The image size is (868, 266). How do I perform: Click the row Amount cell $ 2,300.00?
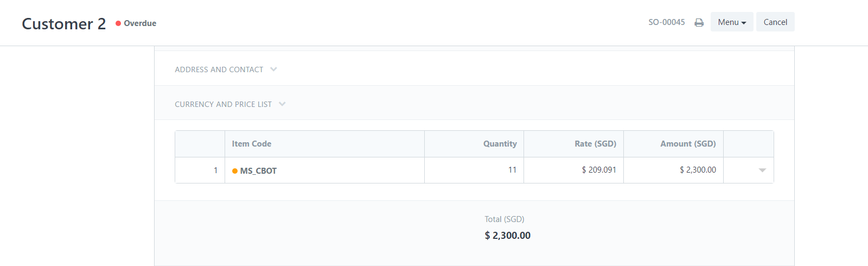(673, 170)
